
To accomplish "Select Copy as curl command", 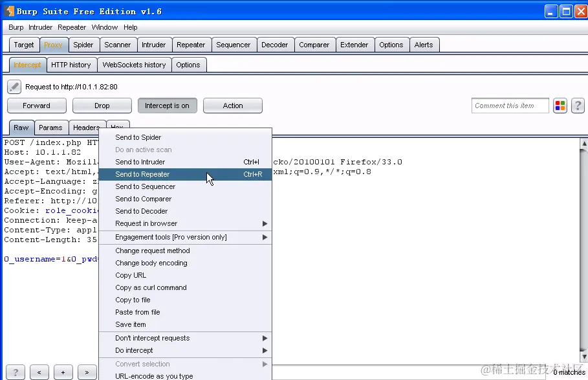I will click(185, 287).
